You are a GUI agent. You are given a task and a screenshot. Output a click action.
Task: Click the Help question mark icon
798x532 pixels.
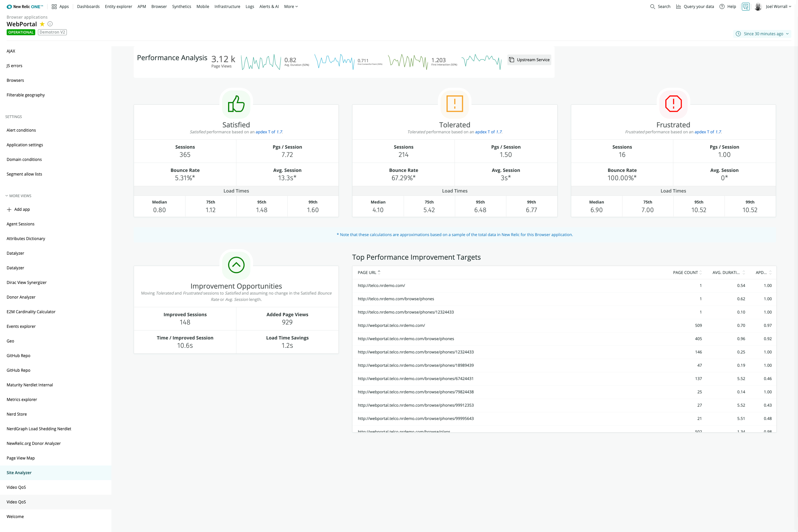(722, 6)
